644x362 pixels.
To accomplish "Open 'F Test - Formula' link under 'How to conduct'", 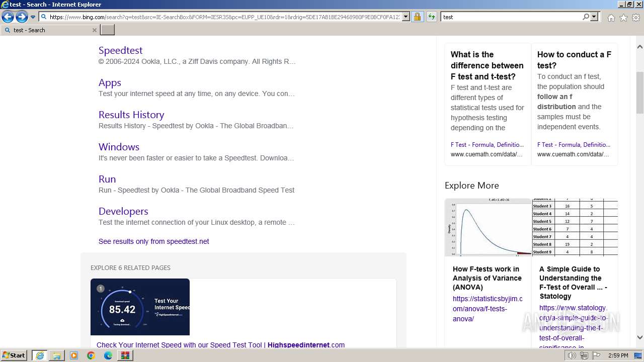I will coord(574,144).
